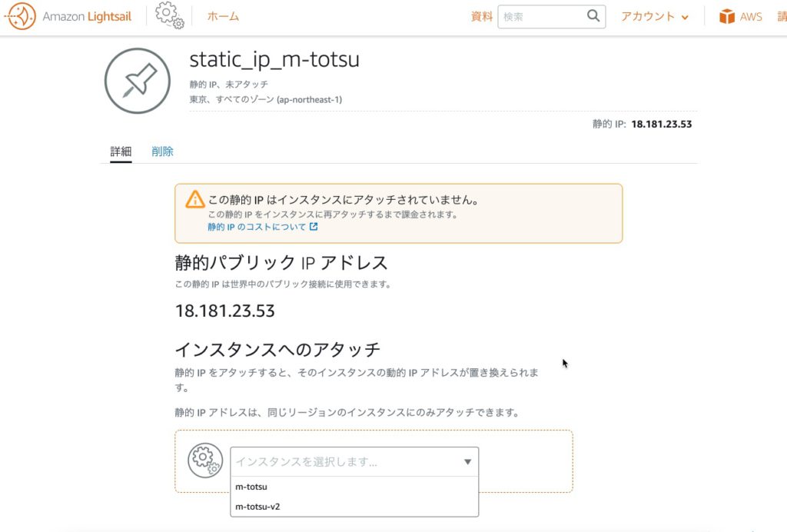Screen dimensions: 787x532
Task: Open 静的 IP のコストについて link
Action: tap(257, 228)
